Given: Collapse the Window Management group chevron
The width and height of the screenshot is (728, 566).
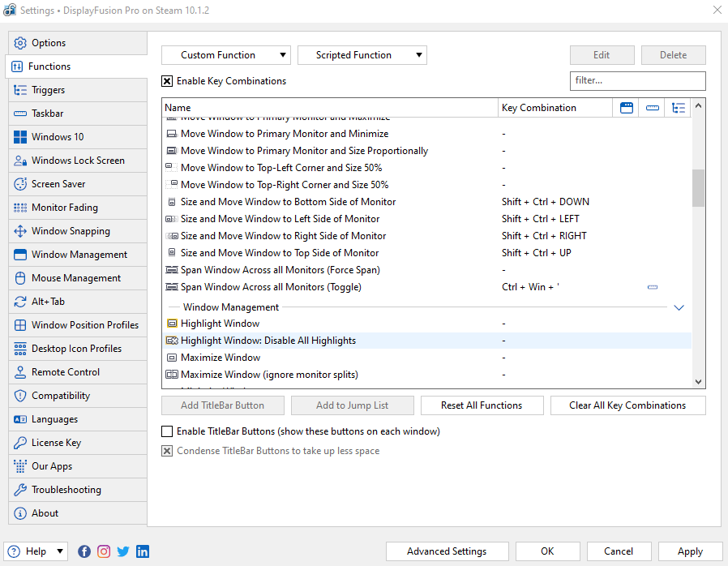Looking at the screenshot, I should click(679, 307).
